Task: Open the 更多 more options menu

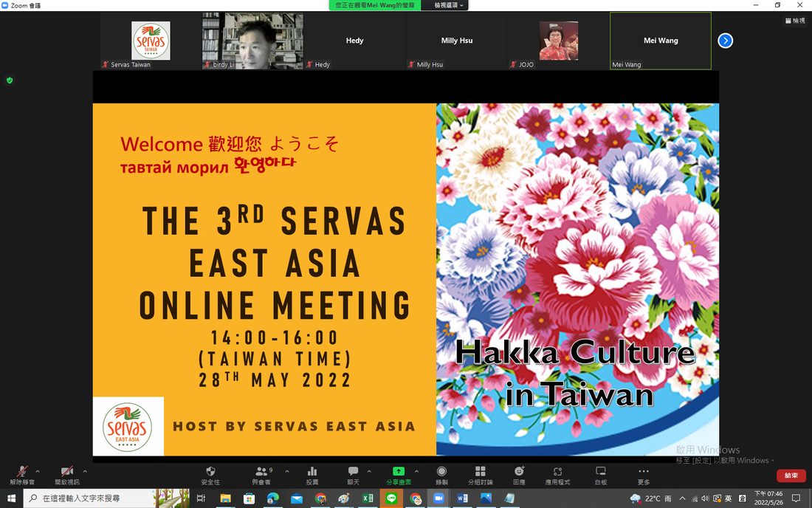Action: pyautogui.click(x=644, y=475)
